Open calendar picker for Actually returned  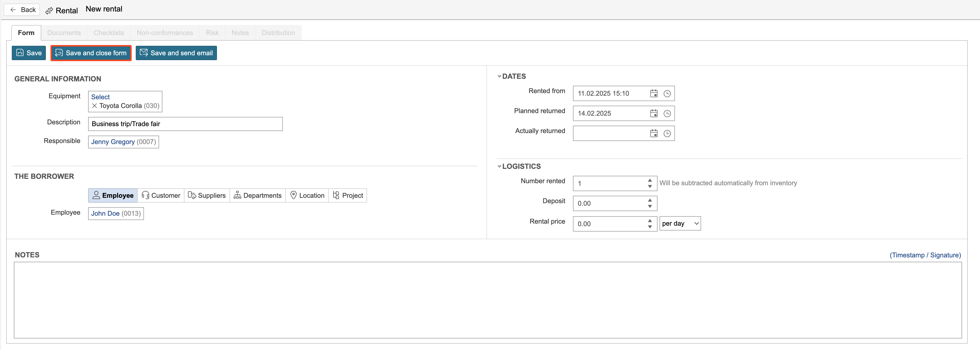pyautogui.click(x=654, y=133)
